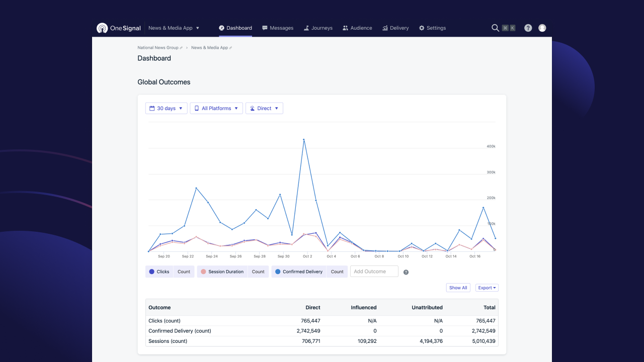Go to the Messages tab

pos(278,28)
